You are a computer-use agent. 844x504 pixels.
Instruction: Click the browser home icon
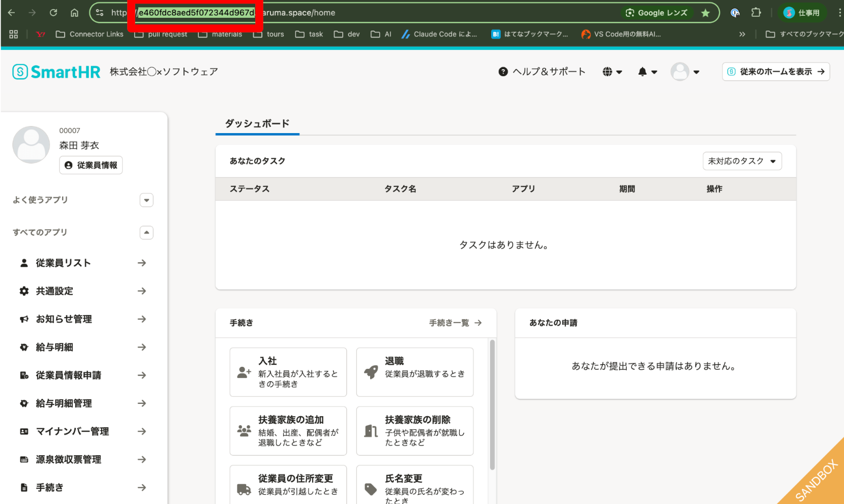[x=74, y=13]
